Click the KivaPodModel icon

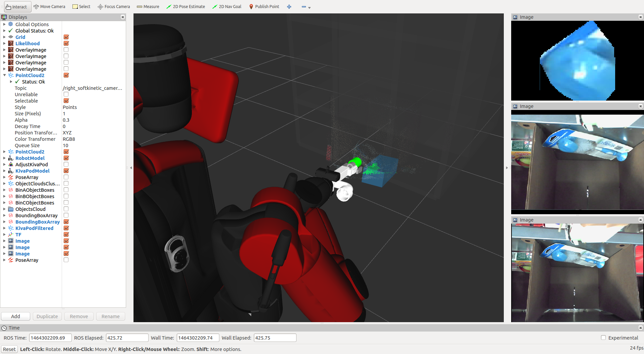click(x=11, y=171)
